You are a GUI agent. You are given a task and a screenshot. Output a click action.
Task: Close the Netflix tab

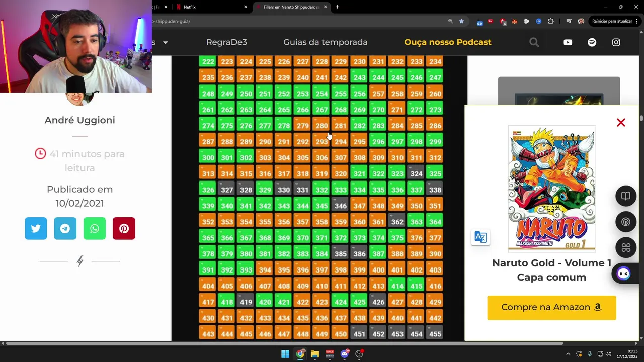click(246, 7)
